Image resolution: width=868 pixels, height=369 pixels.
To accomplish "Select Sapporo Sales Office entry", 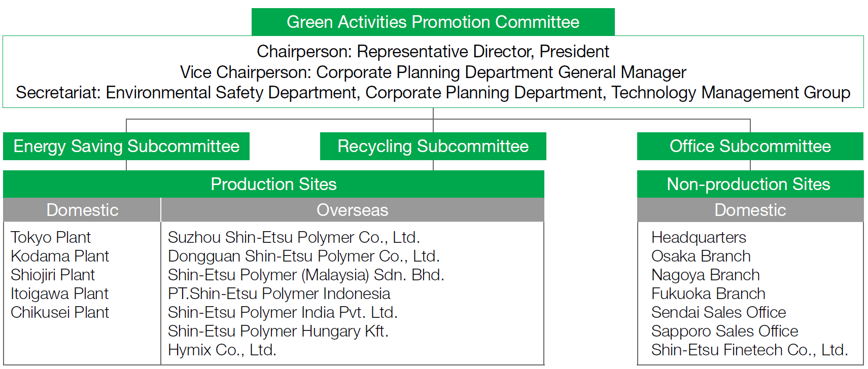I will point(724,331).
